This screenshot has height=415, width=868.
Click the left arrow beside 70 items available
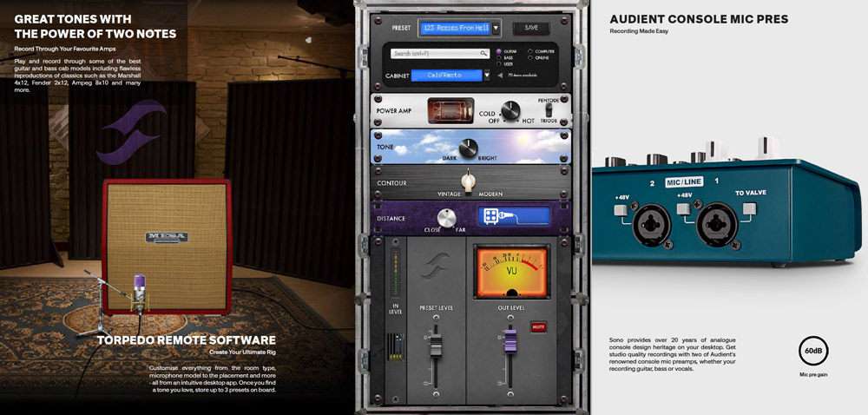[x=500, y=76]
